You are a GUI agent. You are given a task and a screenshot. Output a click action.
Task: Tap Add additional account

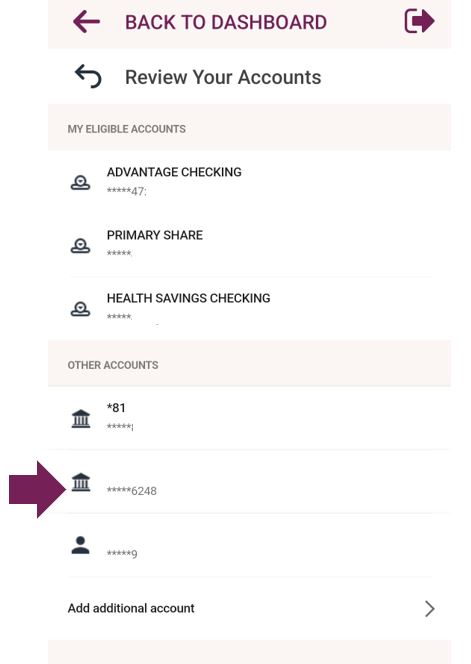[249, 609]
